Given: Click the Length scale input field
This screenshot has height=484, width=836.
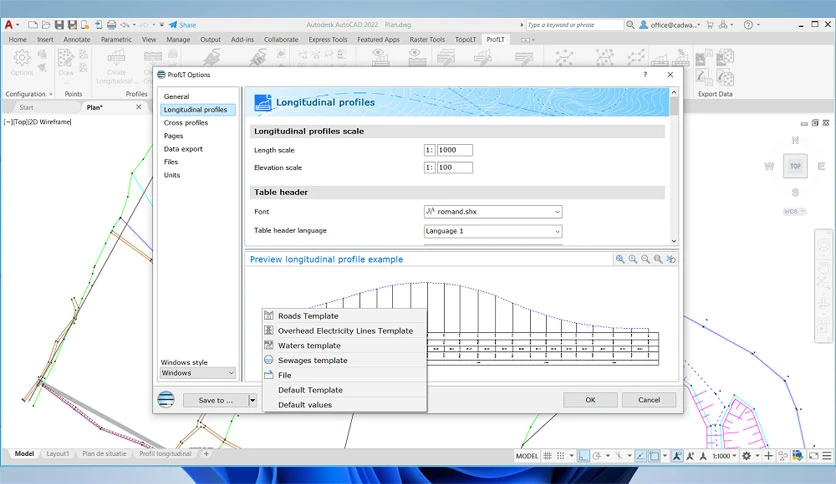Looking at the screenshot, I should pyautogui.click(x=455, y=150).
